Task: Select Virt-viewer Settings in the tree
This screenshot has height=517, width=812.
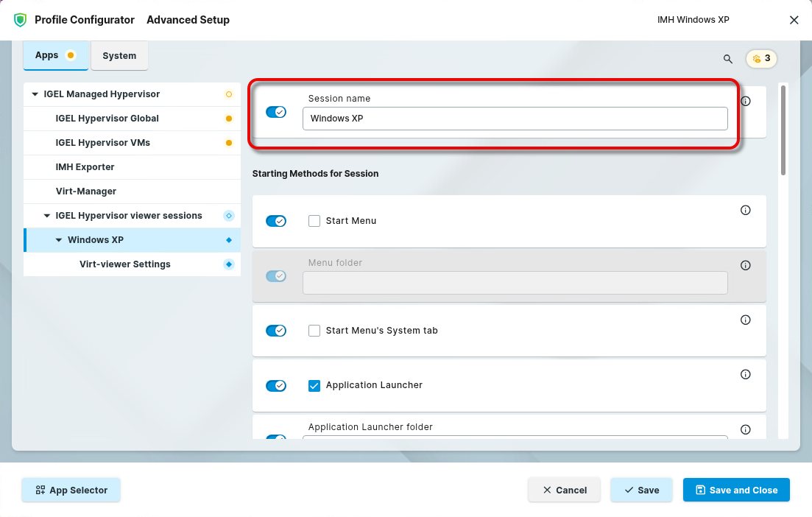Action: (125, 264)
